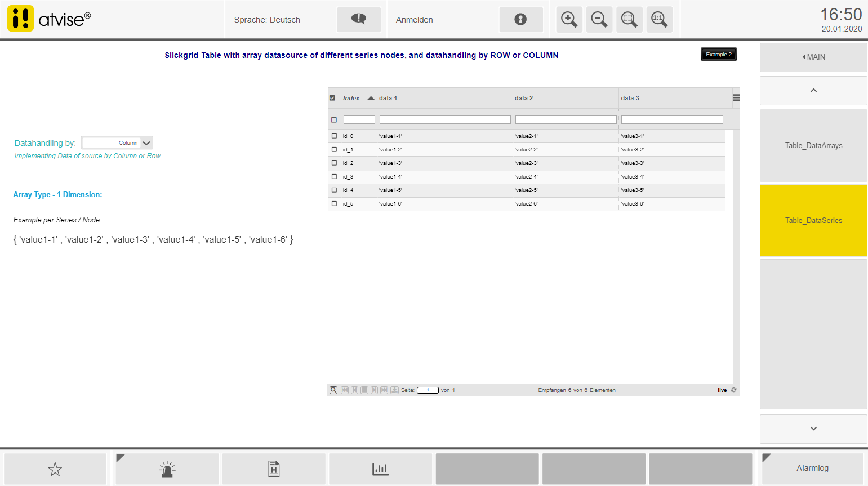
Task: Go to first page in table pager
Action: click(x=345, y=390)
